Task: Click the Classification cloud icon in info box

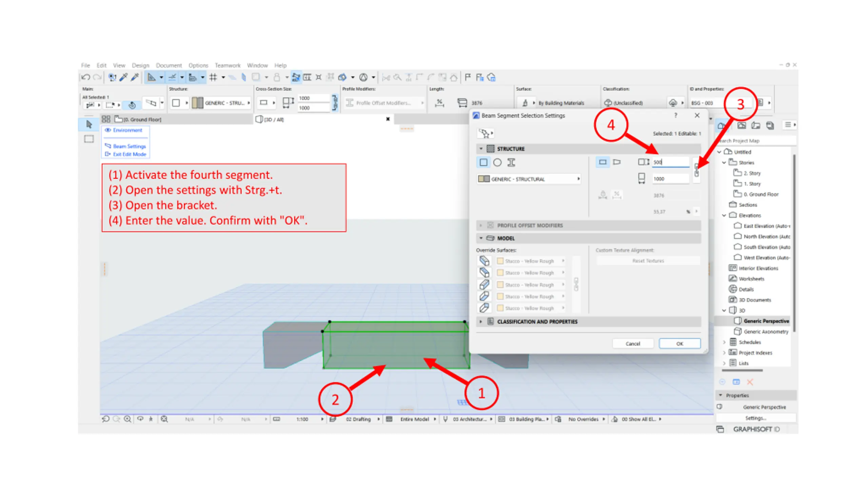Action: pyautogui.click(x=673, y=103)
